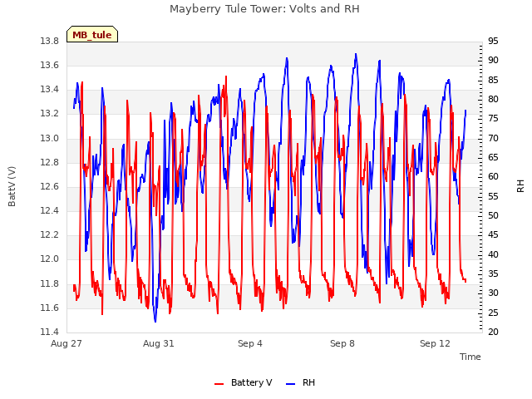Click the Time x-axis label
The image size is (532, 399).
470,357
